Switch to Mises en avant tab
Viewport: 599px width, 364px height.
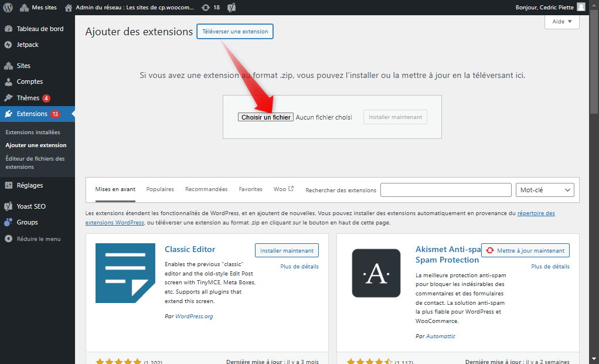click(x=115, y=189)
